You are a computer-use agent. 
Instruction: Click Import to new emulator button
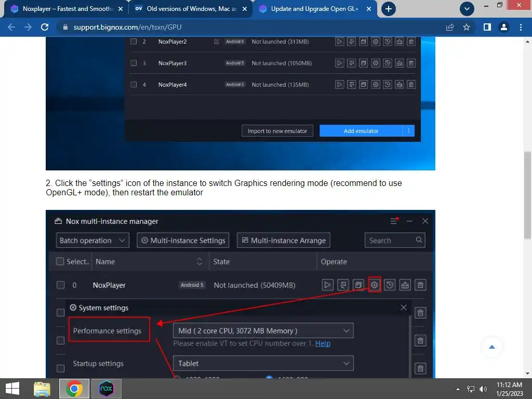point(277,131)
